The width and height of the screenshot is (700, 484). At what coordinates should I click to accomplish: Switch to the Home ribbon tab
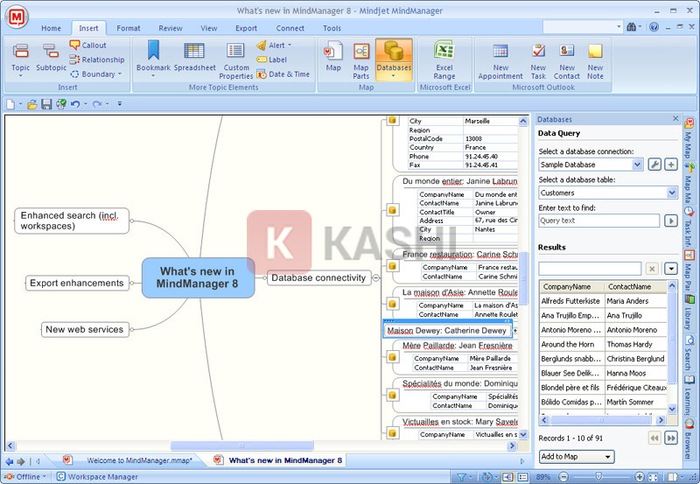pyautogui.click(x=51, y=28)
